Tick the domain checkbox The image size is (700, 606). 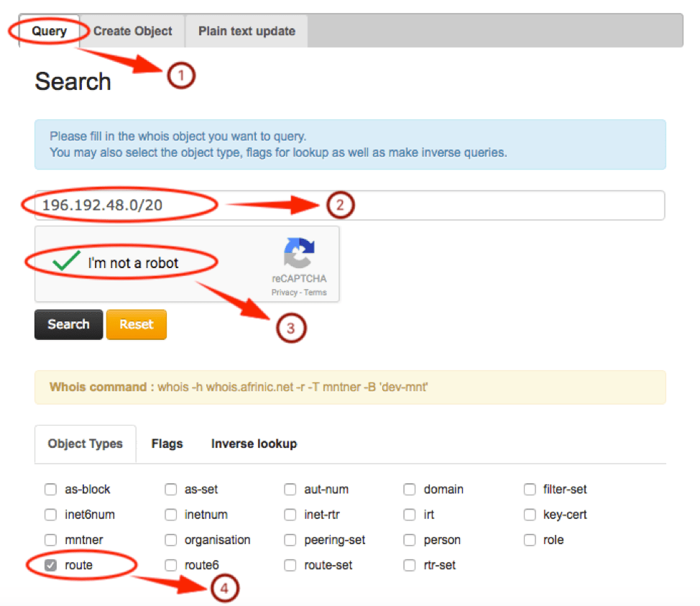409,490
